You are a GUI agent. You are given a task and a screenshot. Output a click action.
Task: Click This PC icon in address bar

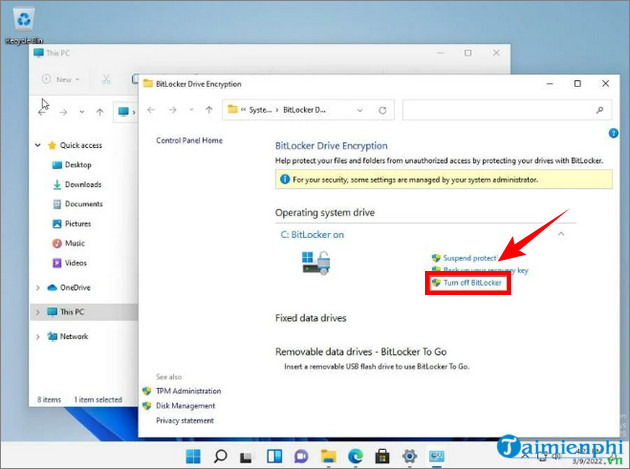coord(123,112)
